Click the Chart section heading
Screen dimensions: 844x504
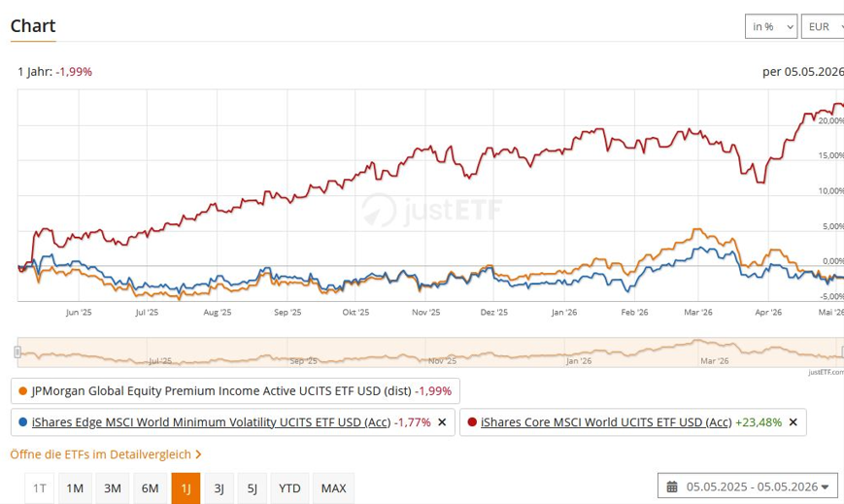[x=33, y=26]
